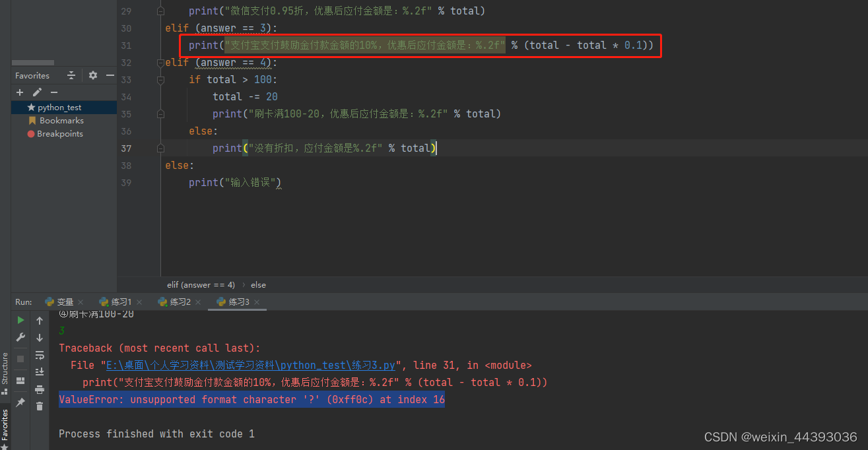The width and height of the screenshot is (868, 450).
Task: Click 'Process finished with exit code 1' text
Action: (156, 434)
